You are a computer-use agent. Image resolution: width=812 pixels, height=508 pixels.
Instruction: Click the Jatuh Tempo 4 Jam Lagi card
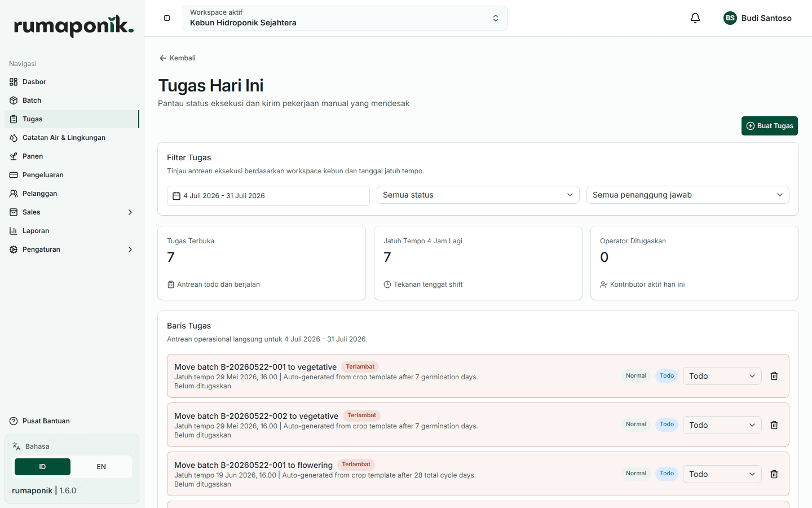[x=478, y=263]
